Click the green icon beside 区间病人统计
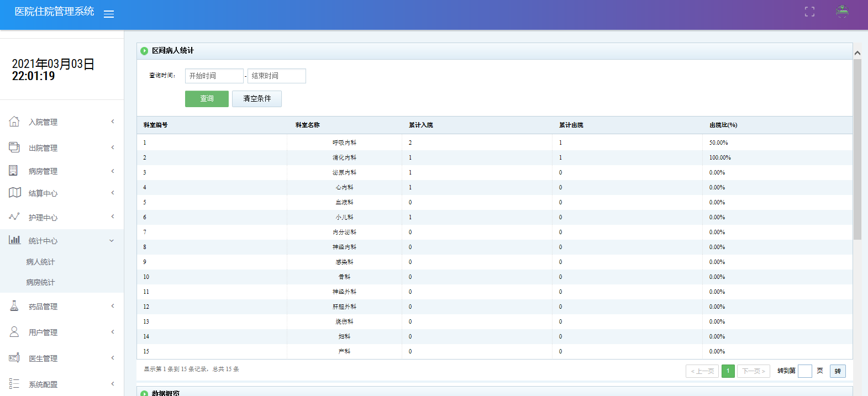The width and height of the screenshot is (868, 396). 144,51
